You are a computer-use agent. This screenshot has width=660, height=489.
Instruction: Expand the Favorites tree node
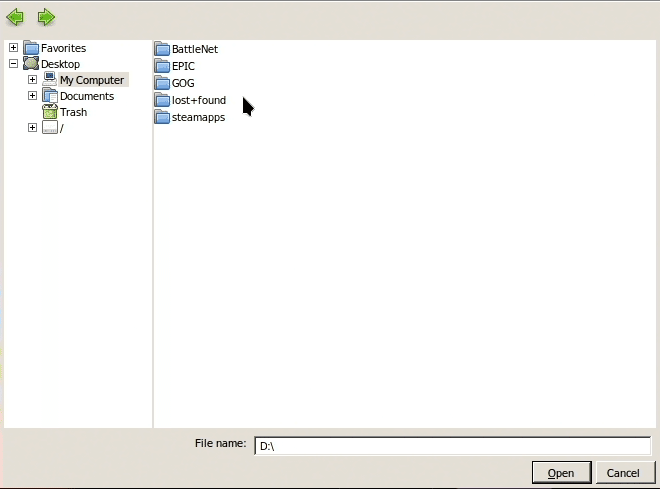pos(13,48)
